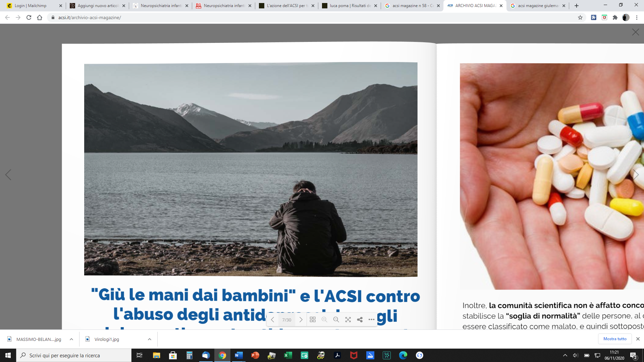Open File Explorer from the taskbar
The image size is (644, 362).
click(x=156, y=355)
